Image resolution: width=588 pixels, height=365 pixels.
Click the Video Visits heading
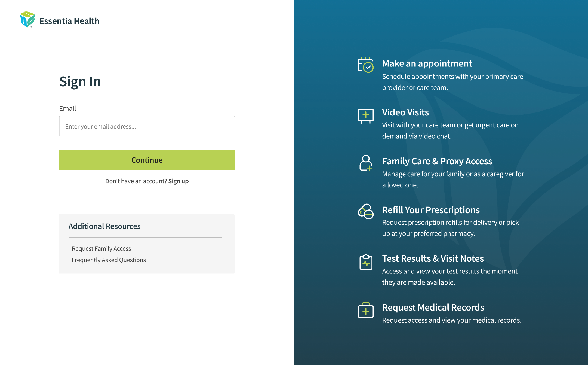tap(405, 112)
